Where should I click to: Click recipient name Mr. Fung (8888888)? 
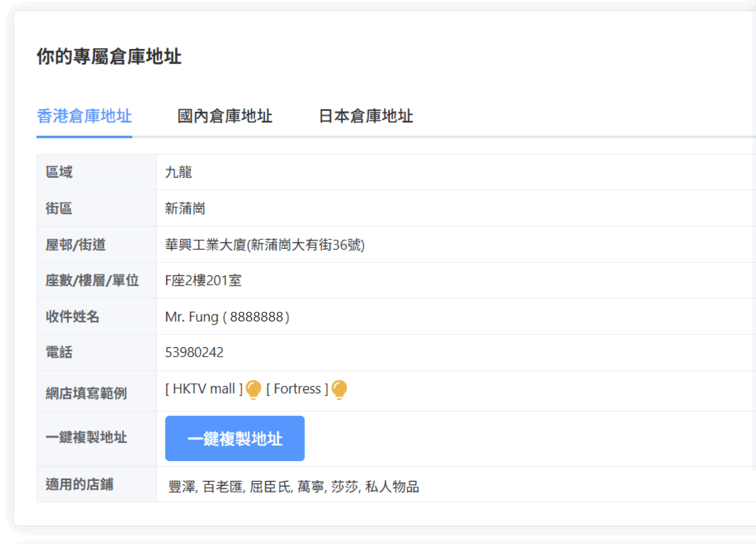[x=227, y=316]
